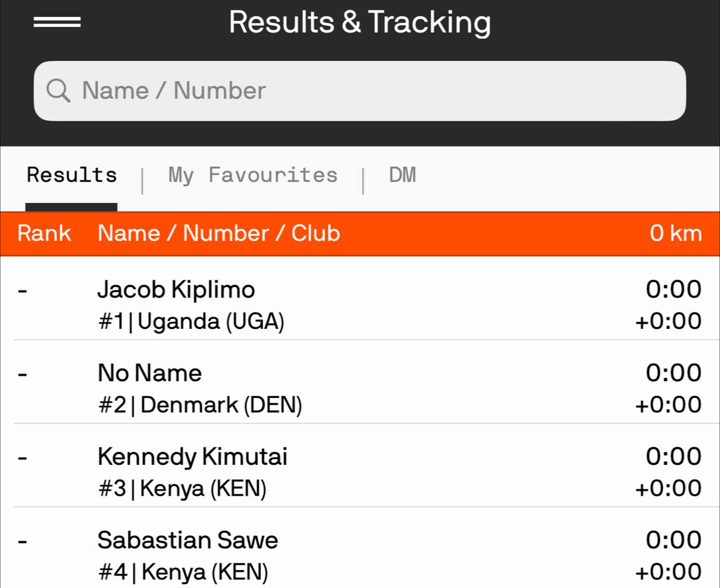Click the #3 | Kenya (KEN) club line
Image resolution: width=720 pixels, height=588 pixels.
click(182, 489)
